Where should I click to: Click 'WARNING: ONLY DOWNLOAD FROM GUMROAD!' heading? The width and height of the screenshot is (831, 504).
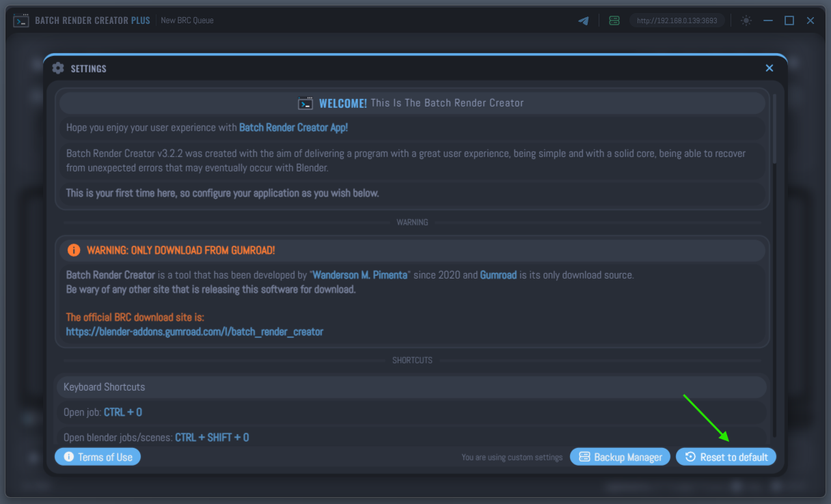(181, 251)
